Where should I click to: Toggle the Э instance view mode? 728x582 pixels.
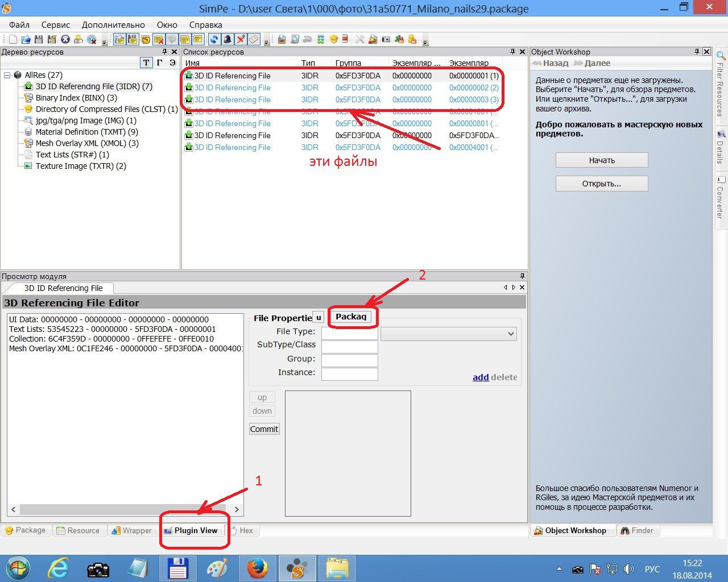pos(172,63)
